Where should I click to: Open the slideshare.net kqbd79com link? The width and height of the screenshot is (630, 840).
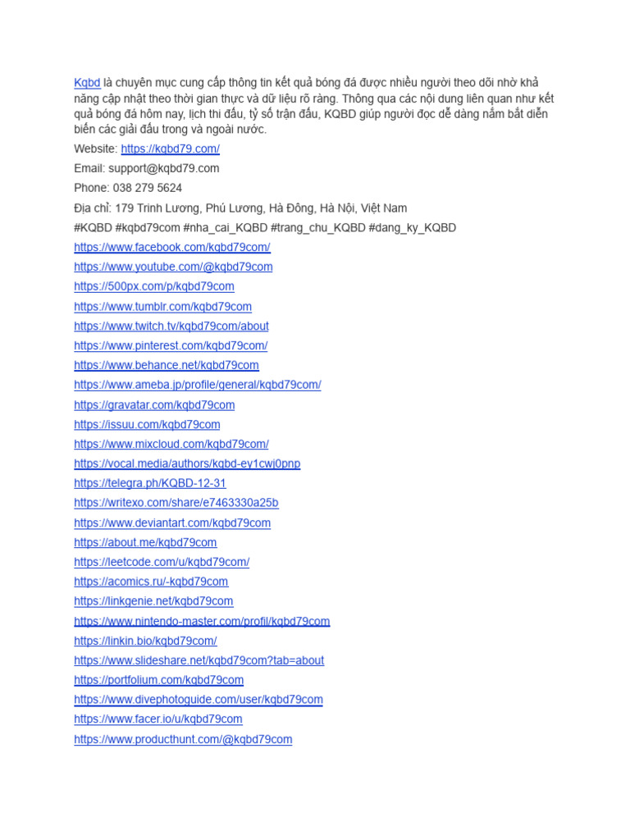[x=199, y=660]
